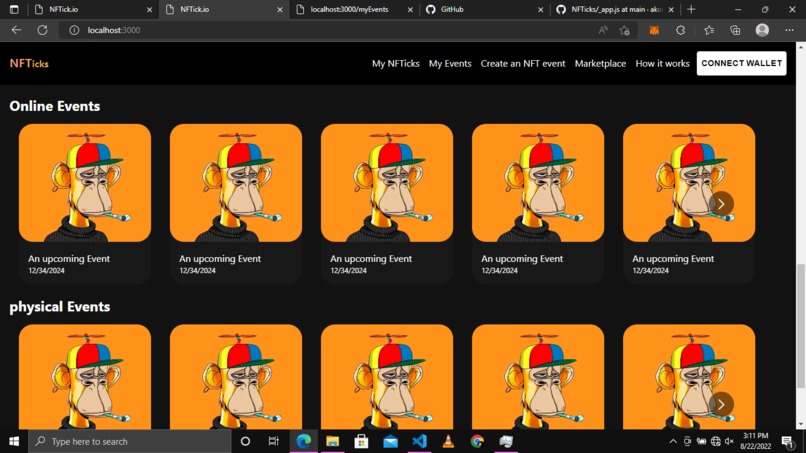
Task: Advance physical Events carousel with next arrow
Action: 721,405
